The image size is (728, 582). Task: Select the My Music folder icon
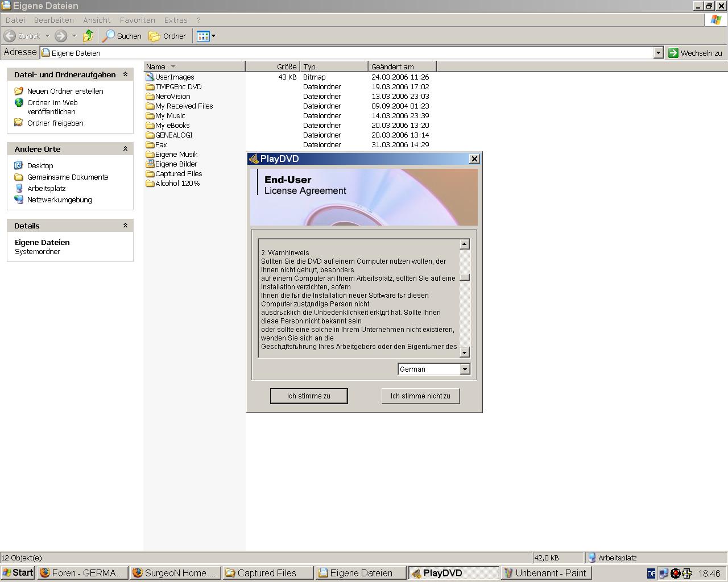[x=150, y=115]
